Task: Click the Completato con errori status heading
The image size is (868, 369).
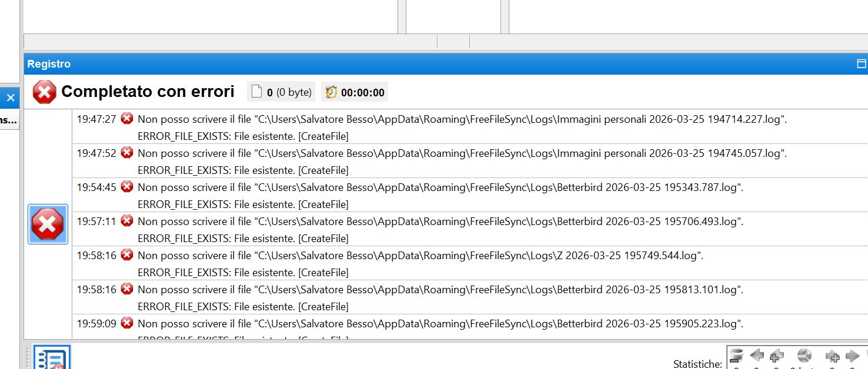Action: click(148, 92)
